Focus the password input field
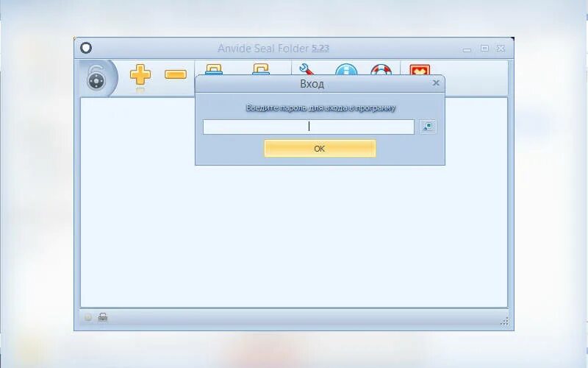This screenshot has width=588, height=368. (x=308, y=127)
